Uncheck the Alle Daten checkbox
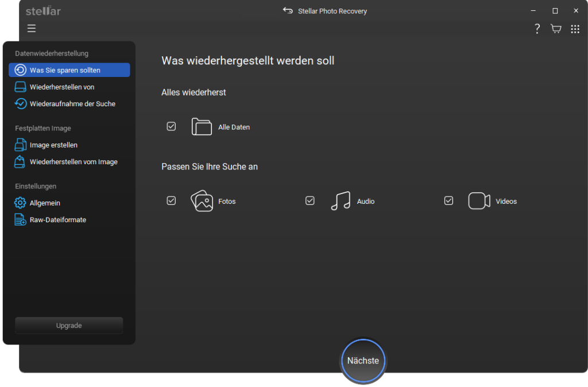The height and width of the screenshot is (387, 588). 171,126
